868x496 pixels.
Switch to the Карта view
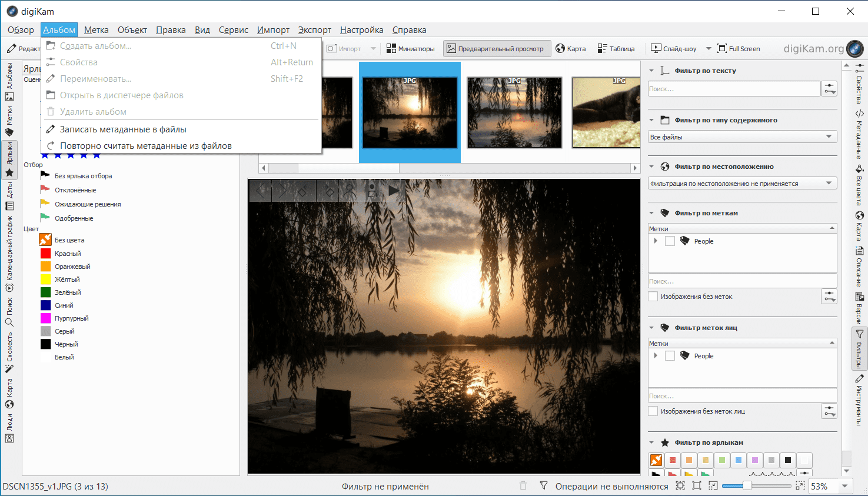coord(571,49)
